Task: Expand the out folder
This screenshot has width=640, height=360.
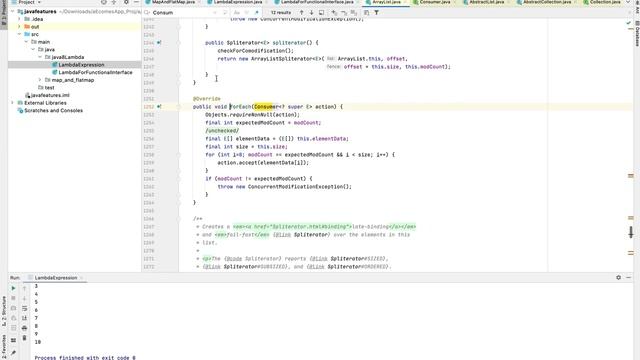Action: [19, 27]
